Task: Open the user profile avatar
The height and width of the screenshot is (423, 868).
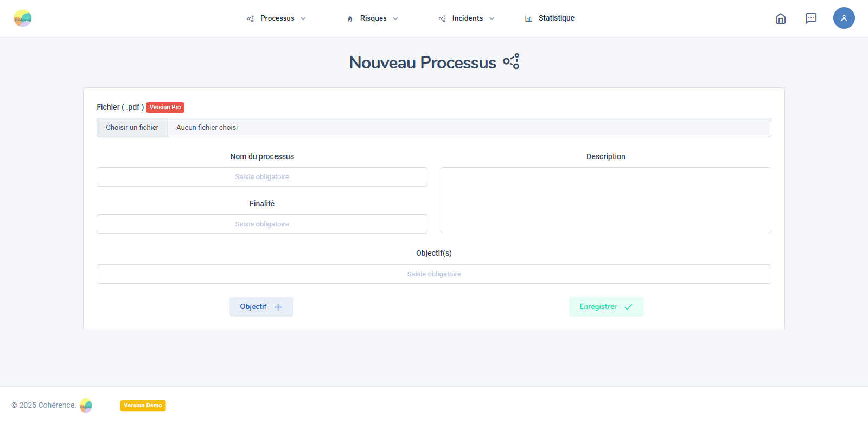Action: coord(844,18)
